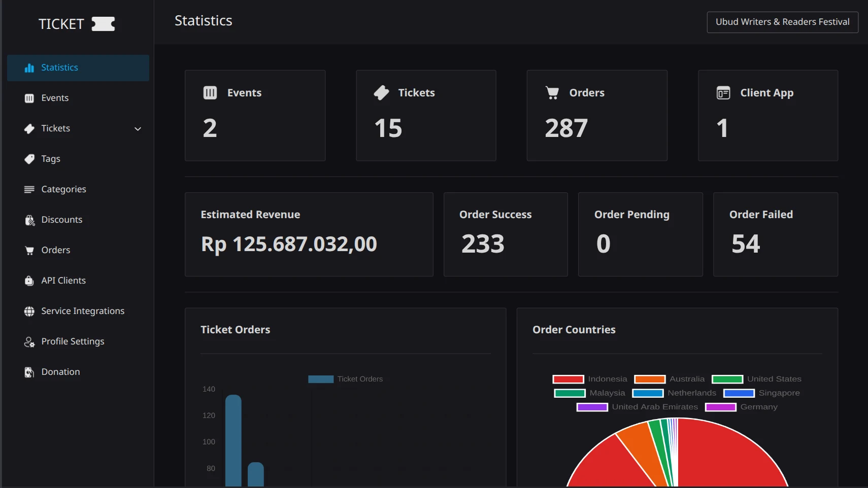Image resolution: width=868 pixels, height=488 pixels.
Task: Open the Orders summary card showing 287
Action: tap(596, 116)
